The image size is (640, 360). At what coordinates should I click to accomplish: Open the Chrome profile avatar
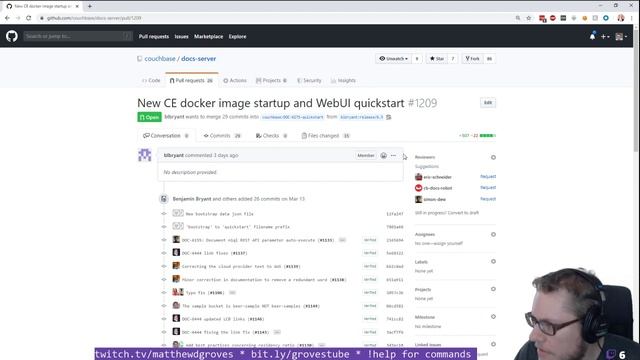pos(621,18)
